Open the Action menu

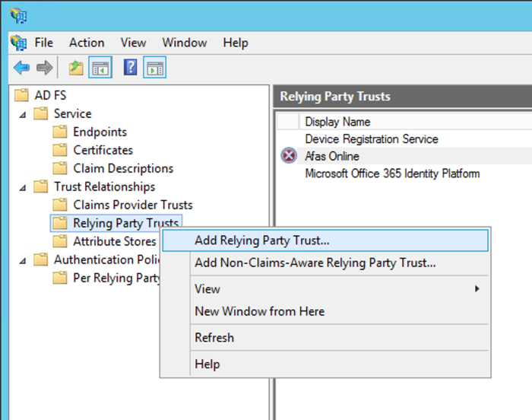87,43
